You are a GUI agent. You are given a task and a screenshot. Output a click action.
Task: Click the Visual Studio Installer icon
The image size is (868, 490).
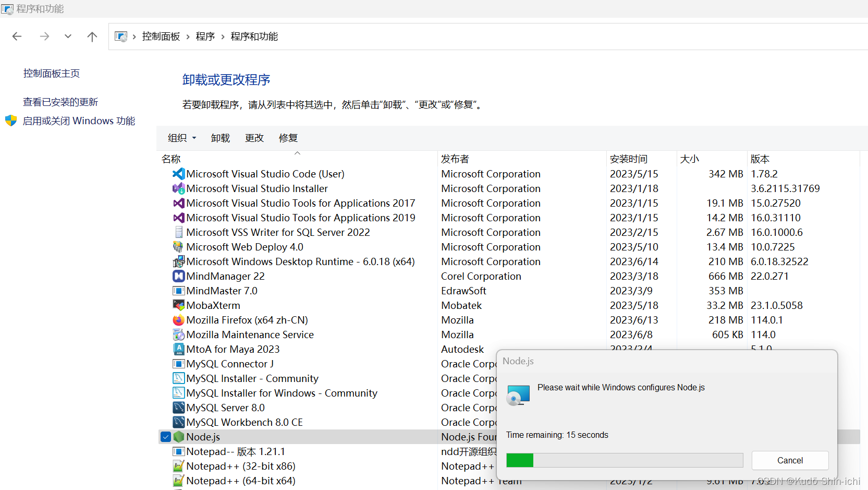(x=179, y=188)
